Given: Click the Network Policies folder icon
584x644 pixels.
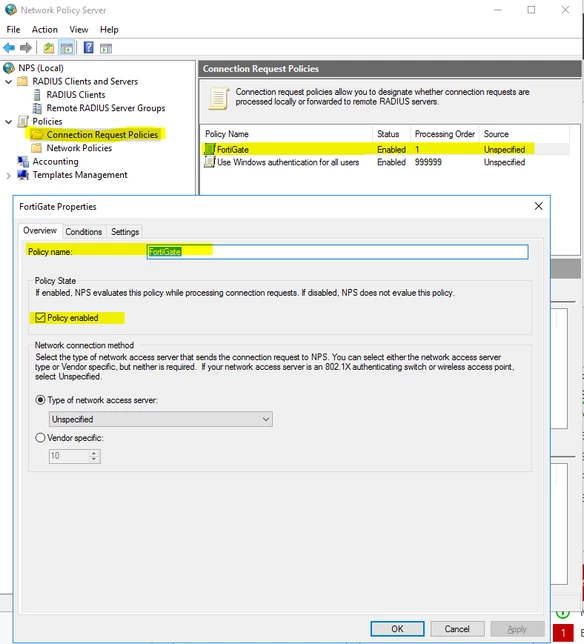Looking at the screenshot, I should (x=37, y=148).
